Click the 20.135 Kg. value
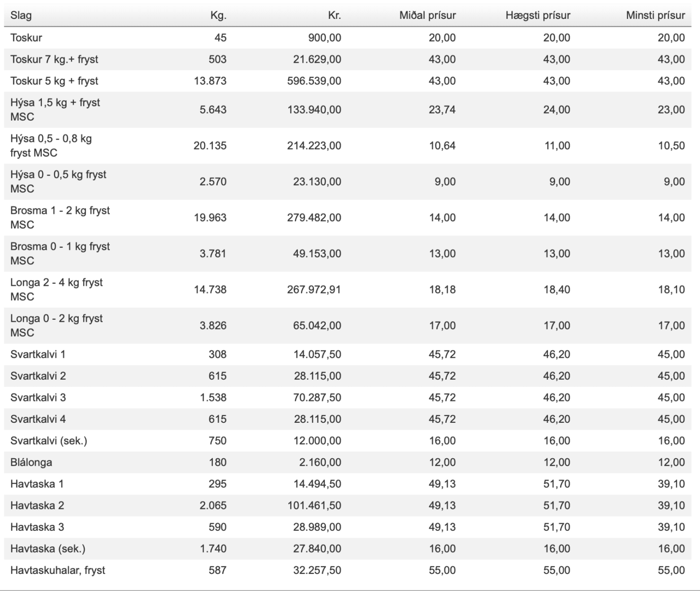 (x=210, y=145)
